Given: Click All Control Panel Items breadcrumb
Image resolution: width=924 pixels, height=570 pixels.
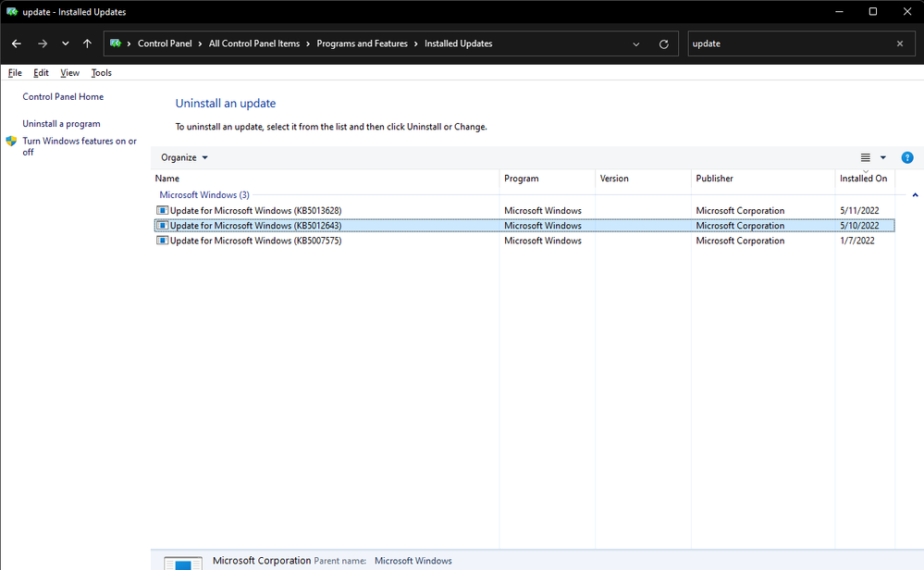Looking at the screenshot, I should point(254,43).
